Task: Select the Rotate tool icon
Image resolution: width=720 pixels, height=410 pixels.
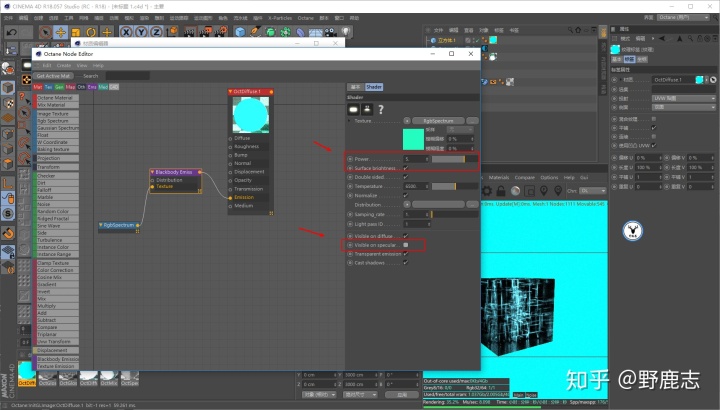Action: [x=91, y=32]
